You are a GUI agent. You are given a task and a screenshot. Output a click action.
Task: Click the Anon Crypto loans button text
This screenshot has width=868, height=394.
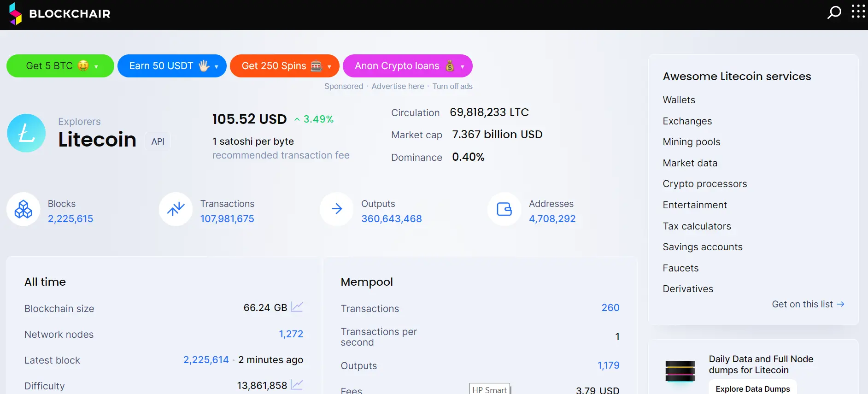click(397, 66)
